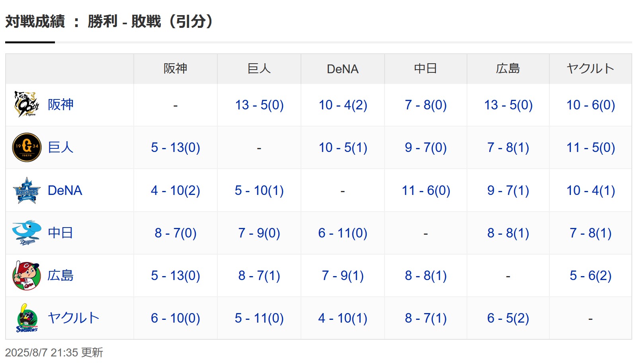This screenshot has height=364, width=633.
Task: Open the DeNA team link in row header
Action: (x=65, y=191)
